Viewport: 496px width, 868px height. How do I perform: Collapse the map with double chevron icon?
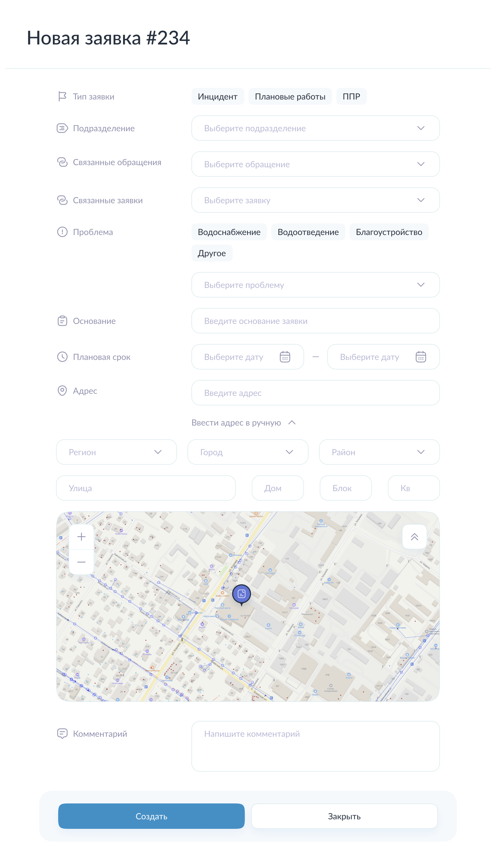point(414,537)
